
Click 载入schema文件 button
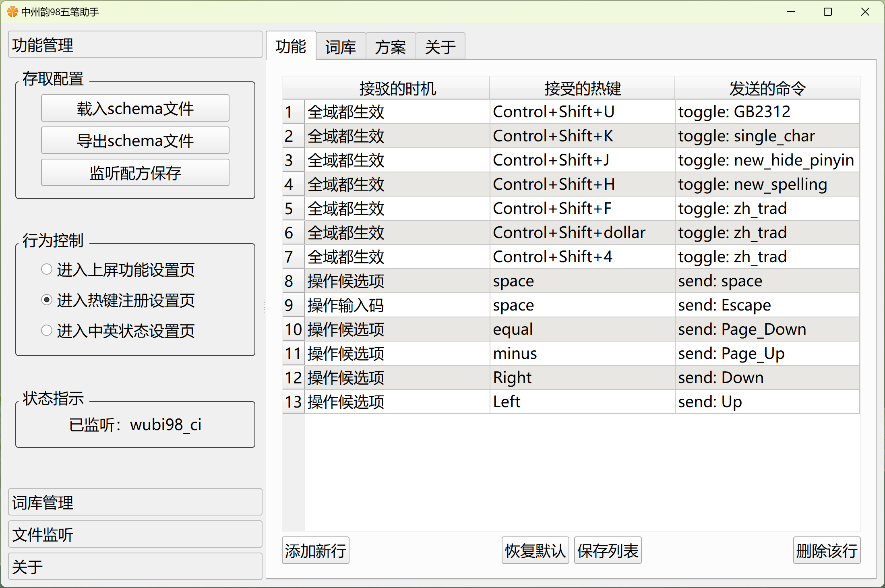pyautogui.click(x=135, y=108)
